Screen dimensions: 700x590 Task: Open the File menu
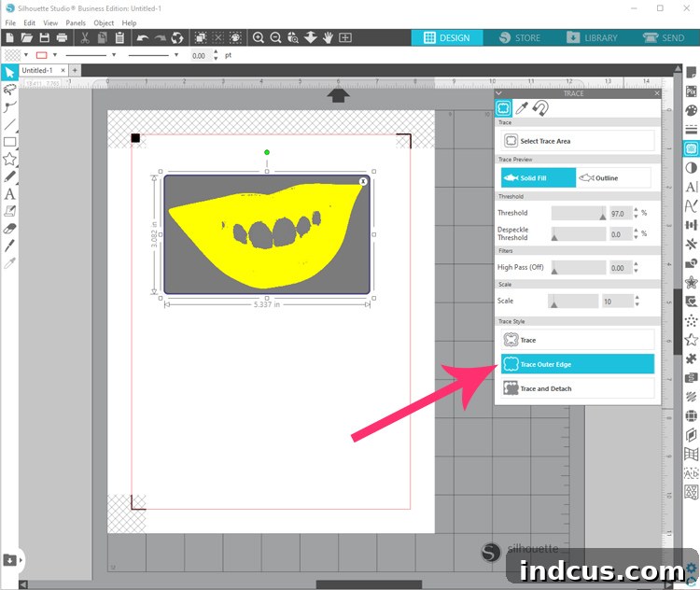point(10,22)
